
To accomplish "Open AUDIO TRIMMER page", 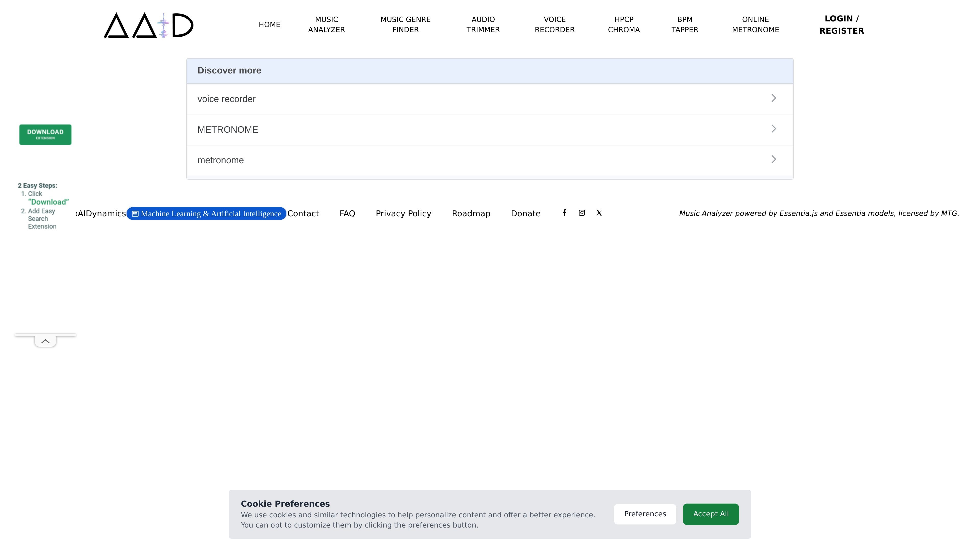I will pos(483,24).
